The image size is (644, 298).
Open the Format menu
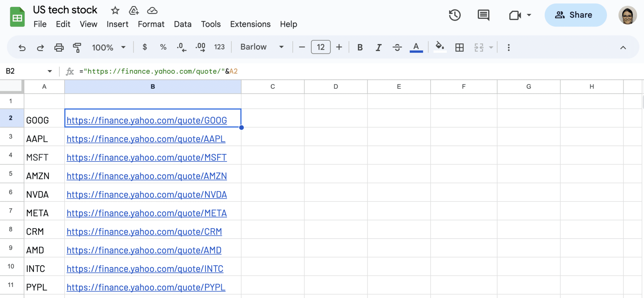tap(151, 24)
